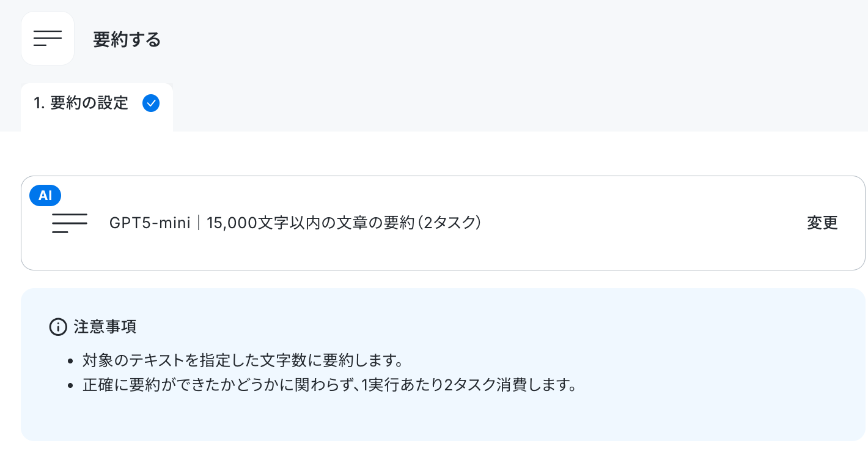Click the bullet point of first note
Viewport: 868px width, 454px height.
70,360
